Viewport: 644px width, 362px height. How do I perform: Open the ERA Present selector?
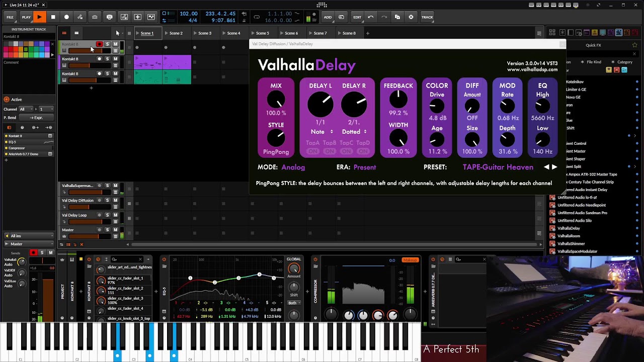pos(365,167)
